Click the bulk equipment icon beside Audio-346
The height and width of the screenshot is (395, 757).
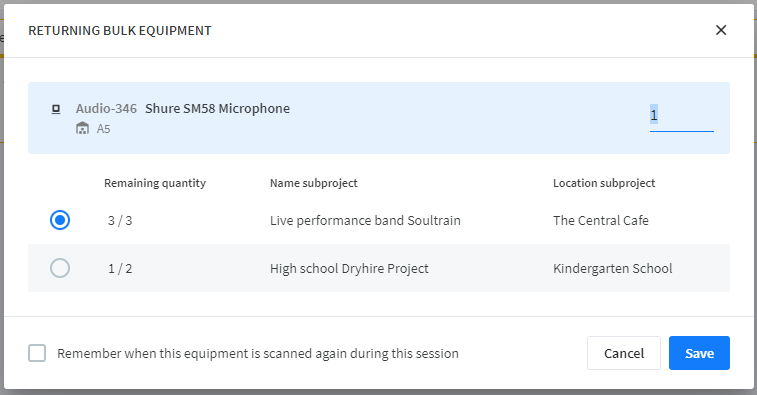(56, 109)
